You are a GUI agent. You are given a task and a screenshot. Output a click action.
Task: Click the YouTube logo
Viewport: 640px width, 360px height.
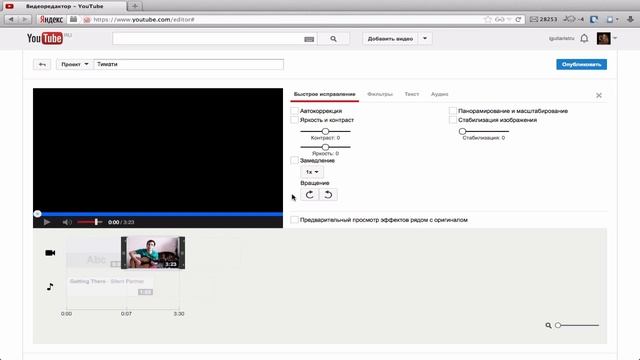[x=45, y=38]
